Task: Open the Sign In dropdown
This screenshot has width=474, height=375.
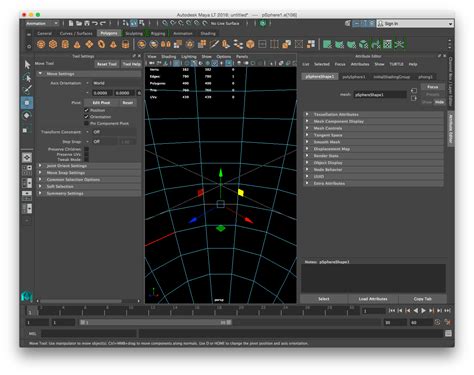Action: tap(415, 24)
